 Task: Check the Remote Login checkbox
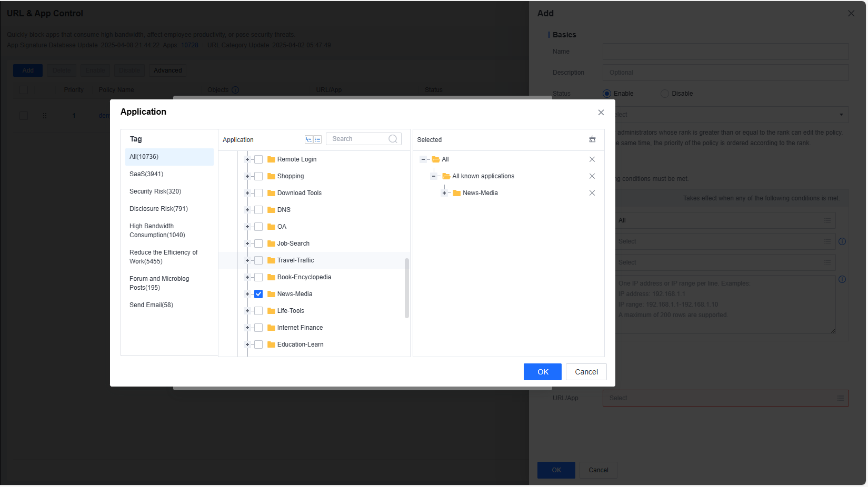[258, 159]
